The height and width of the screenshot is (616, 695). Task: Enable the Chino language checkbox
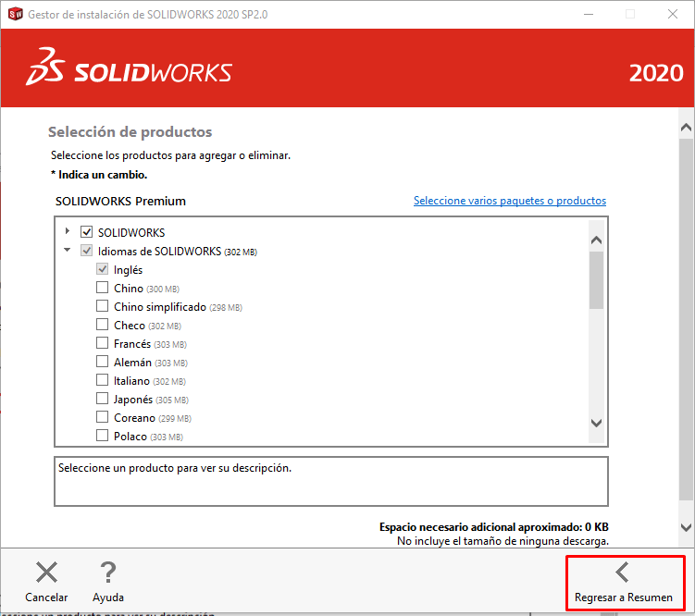[x=102, y=288]
